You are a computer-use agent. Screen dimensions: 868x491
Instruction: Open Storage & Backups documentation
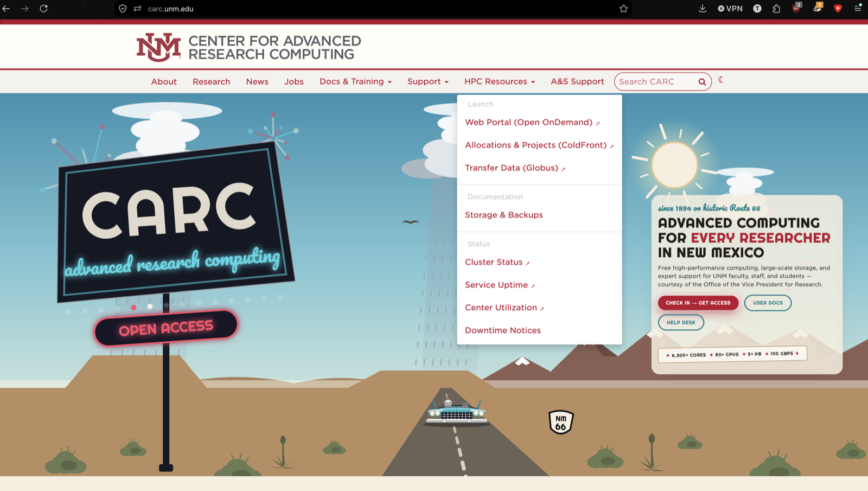point(504,215)
